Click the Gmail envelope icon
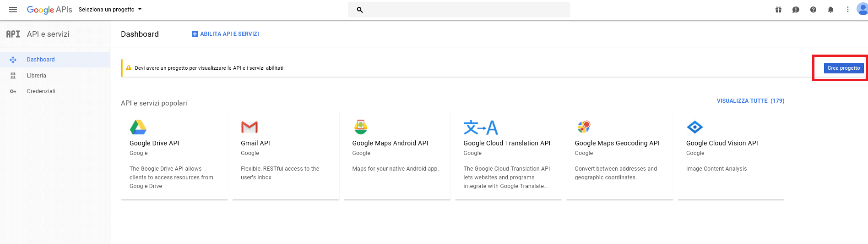 pos(250,127)
